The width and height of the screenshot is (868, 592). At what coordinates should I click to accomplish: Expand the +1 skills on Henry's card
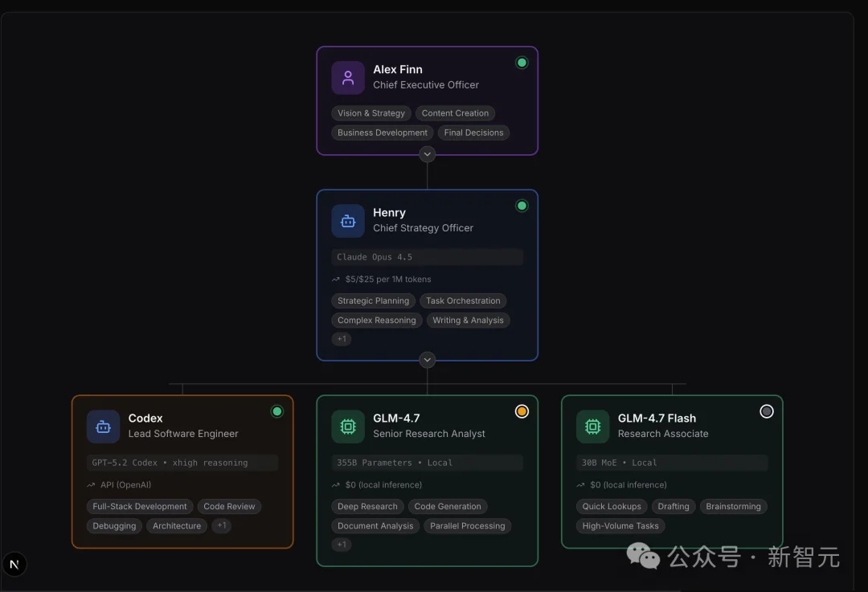341,339
